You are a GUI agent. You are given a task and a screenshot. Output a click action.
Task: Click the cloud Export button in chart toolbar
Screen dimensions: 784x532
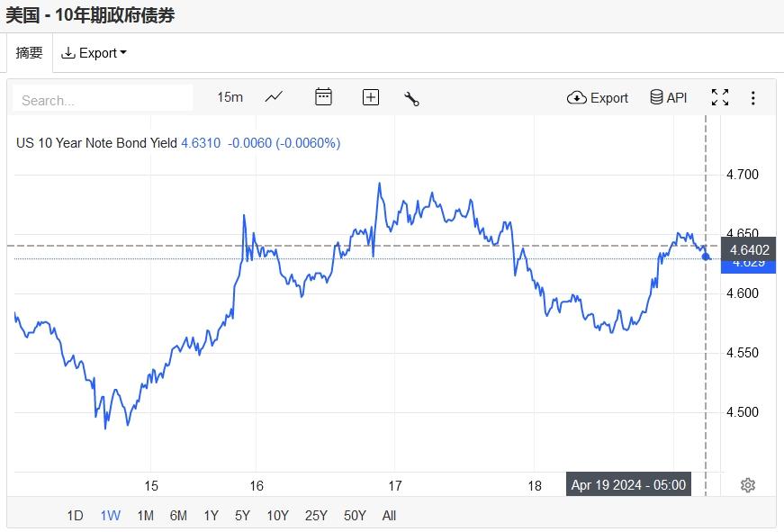click(598, 97)
